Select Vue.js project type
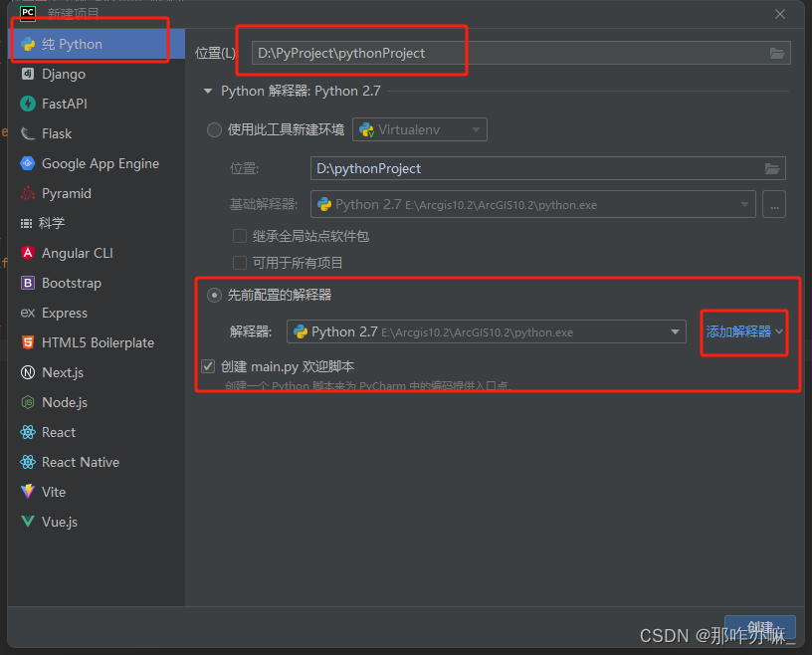 (97, 522)
